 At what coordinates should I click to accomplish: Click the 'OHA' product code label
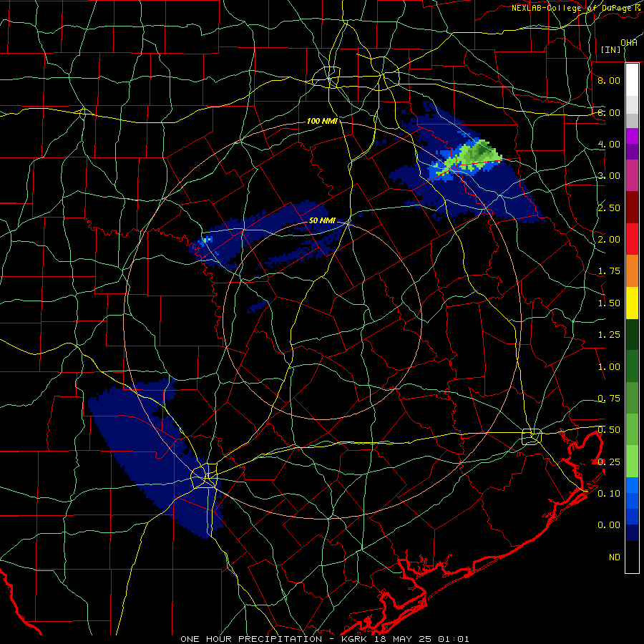629,42
